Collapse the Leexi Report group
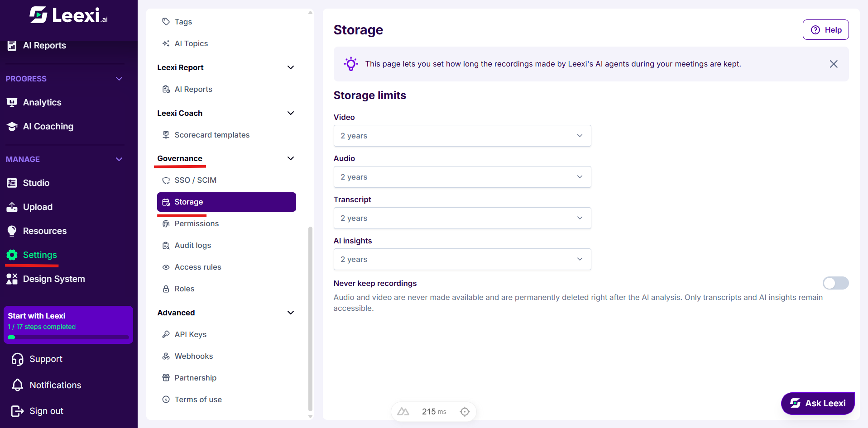The height and width of the screenshot is (428, 868). tap(291, 67)
